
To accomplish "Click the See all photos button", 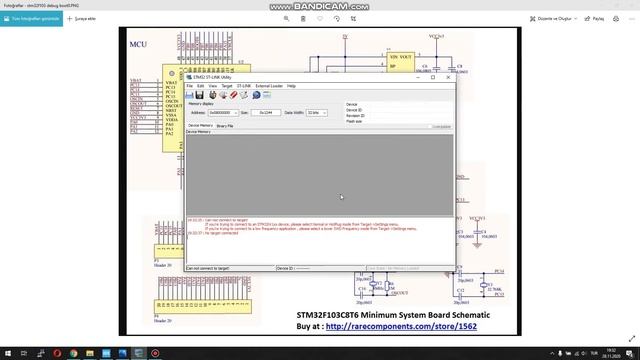I will 31,19.
